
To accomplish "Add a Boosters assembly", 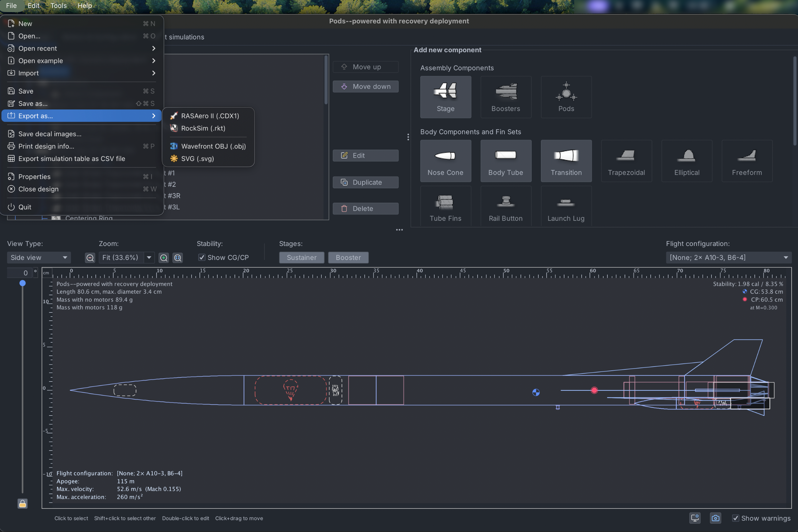I will 506,97.
